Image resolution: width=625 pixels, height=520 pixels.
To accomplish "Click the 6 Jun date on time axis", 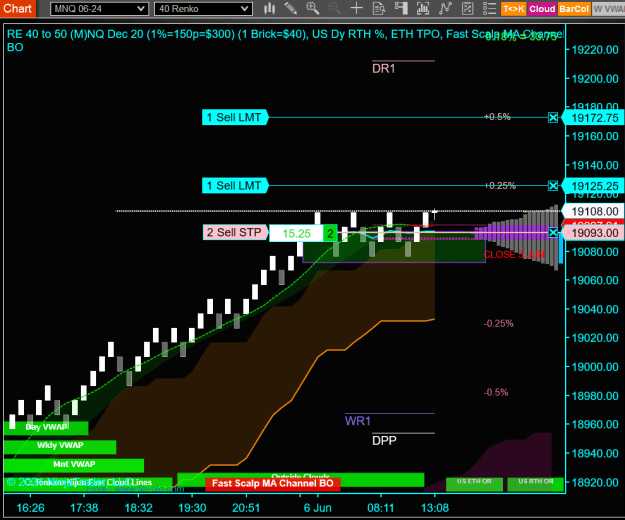I will [317, 508].
